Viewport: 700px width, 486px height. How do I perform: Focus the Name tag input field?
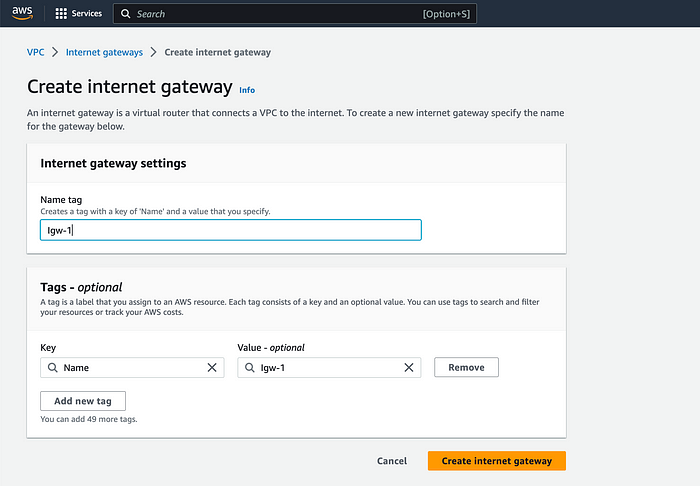click(231, 230)
